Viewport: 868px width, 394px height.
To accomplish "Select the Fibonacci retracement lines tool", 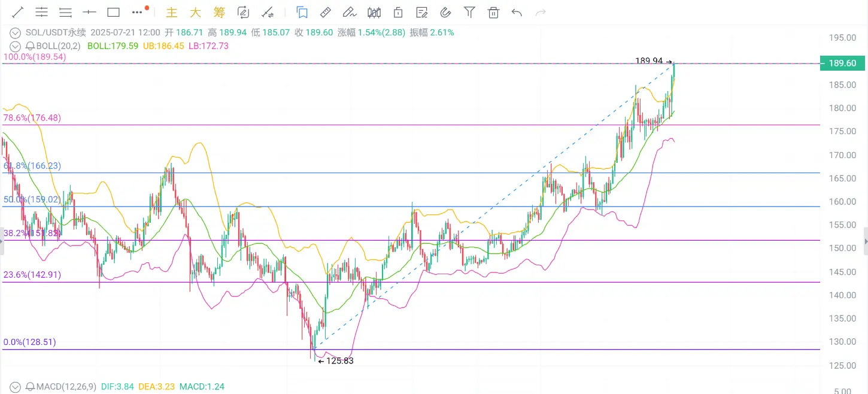I will point(66,12).
